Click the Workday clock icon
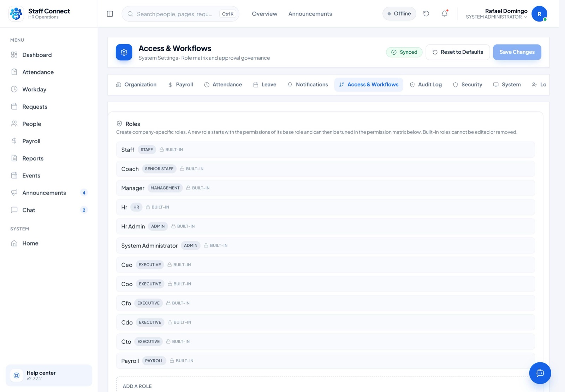The height and width of the screenshot is (392, 565). (x=14, y=89)
